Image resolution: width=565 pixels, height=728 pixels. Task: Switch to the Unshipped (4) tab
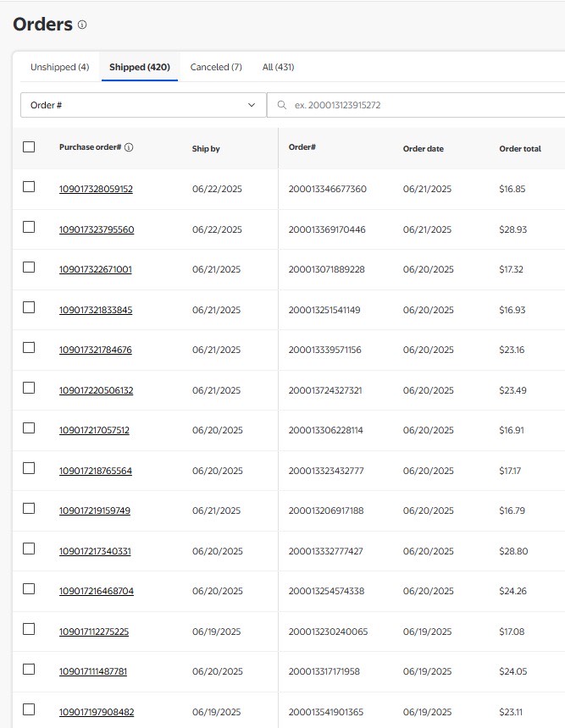[x=59, y=67]
